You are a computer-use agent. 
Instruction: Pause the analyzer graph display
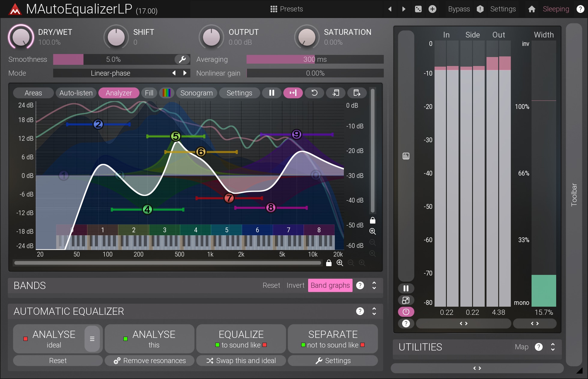point(271,93)
